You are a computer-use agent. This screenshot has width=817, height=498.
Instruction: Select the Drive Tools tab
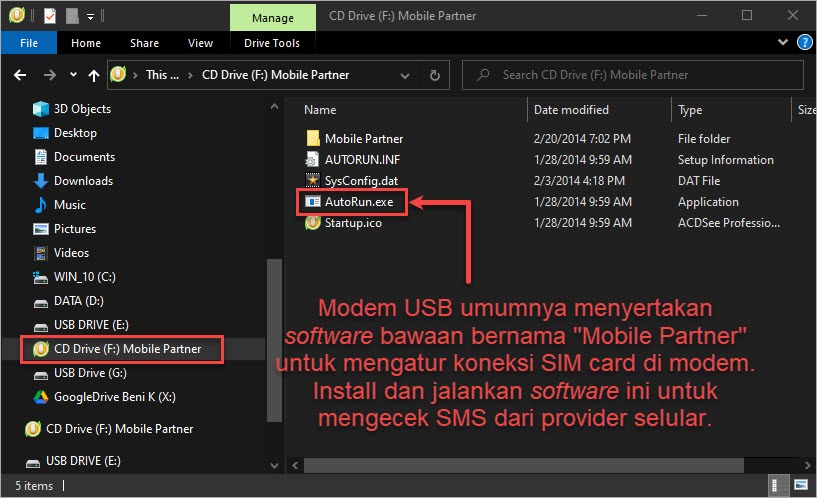272,43
